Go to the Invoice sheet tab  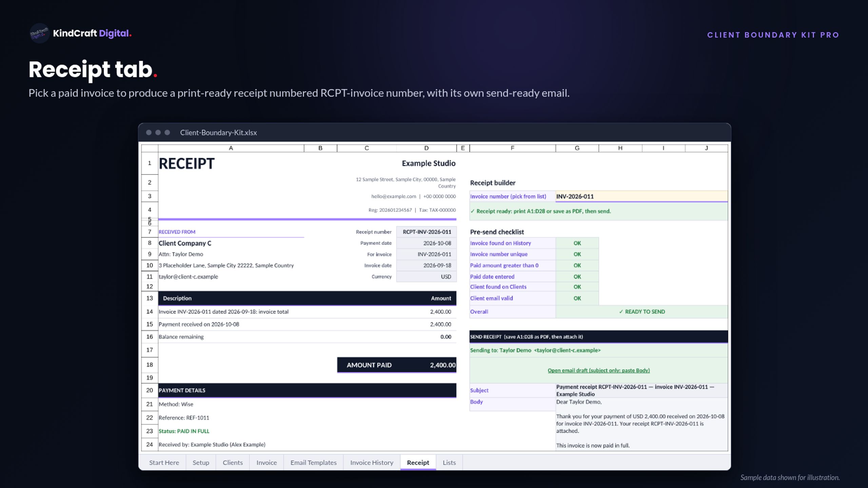[267, 463]
